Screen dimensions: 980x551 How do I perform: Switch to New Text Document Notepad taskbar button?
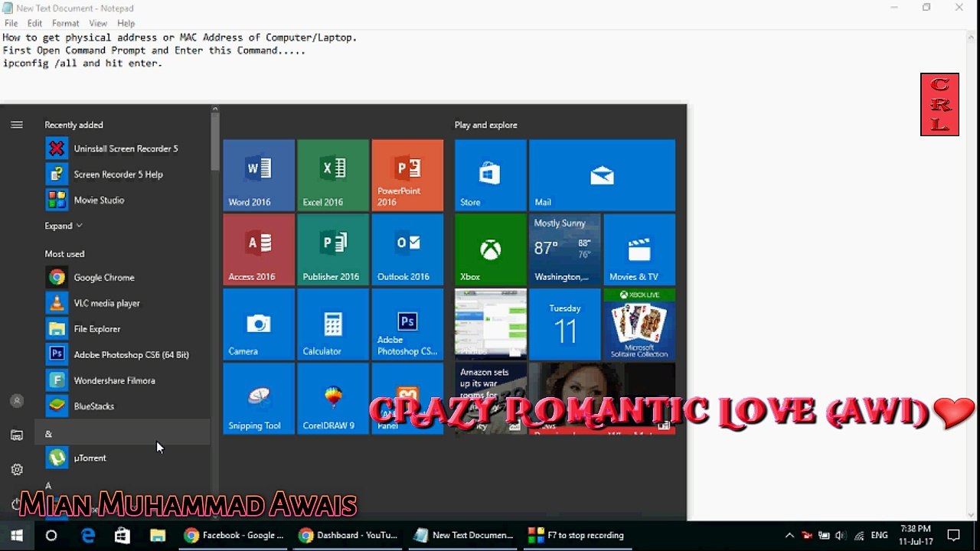(463, 536)
